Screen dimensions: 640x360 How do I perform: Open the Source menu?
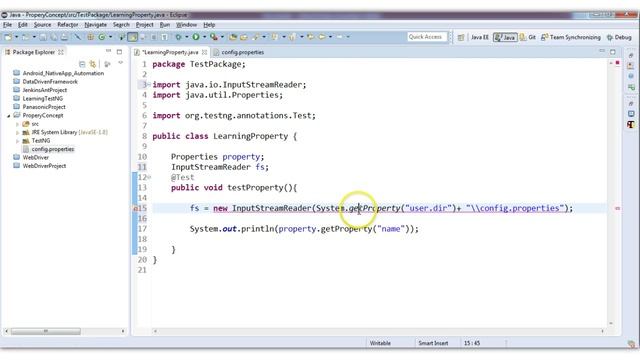tap(42, 25)
